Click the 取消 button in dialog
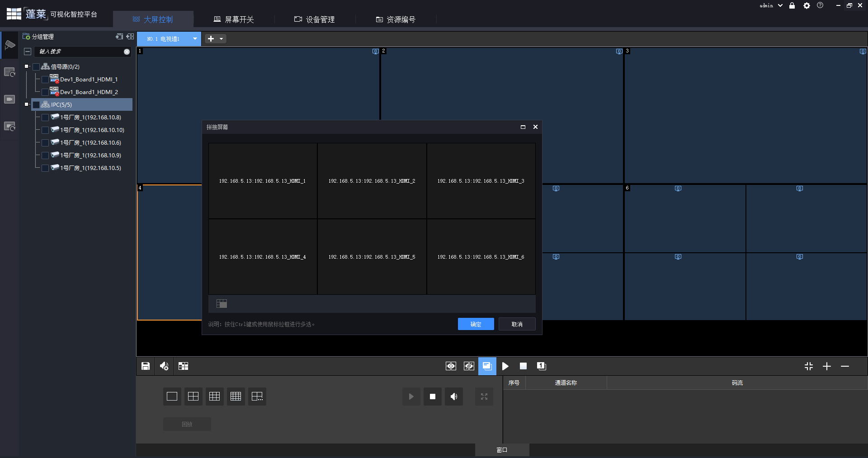The width and height of the screenshot is (868, 458). tap(517, 324)
